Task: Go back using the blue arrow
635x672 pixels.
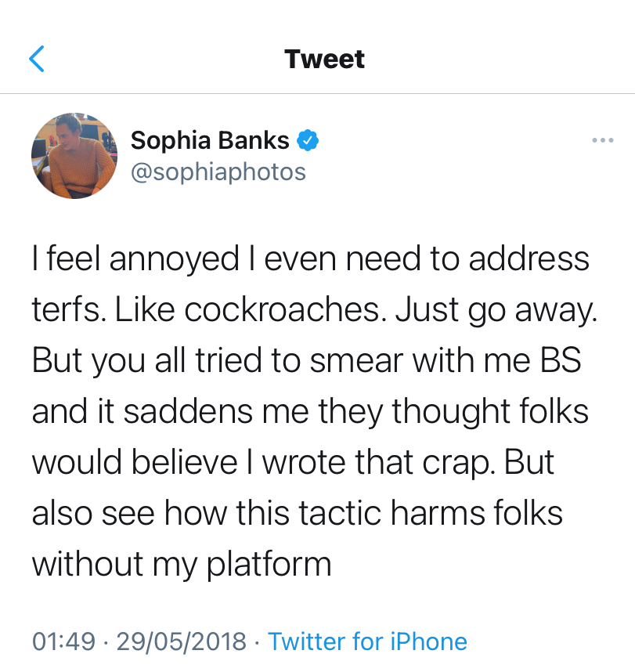Action: click(x=36, y=60)
